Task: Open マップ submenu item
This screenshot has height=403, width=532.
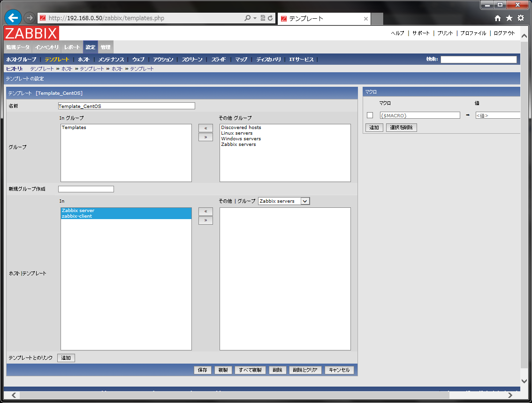Action: (241, 60)
